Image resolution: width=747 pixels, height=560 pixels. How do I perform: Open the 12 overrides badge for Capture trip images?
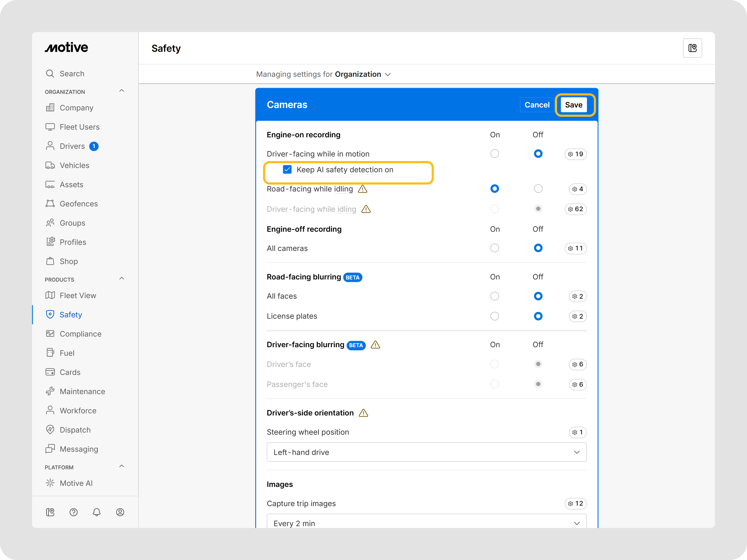[x=575, y=504]
